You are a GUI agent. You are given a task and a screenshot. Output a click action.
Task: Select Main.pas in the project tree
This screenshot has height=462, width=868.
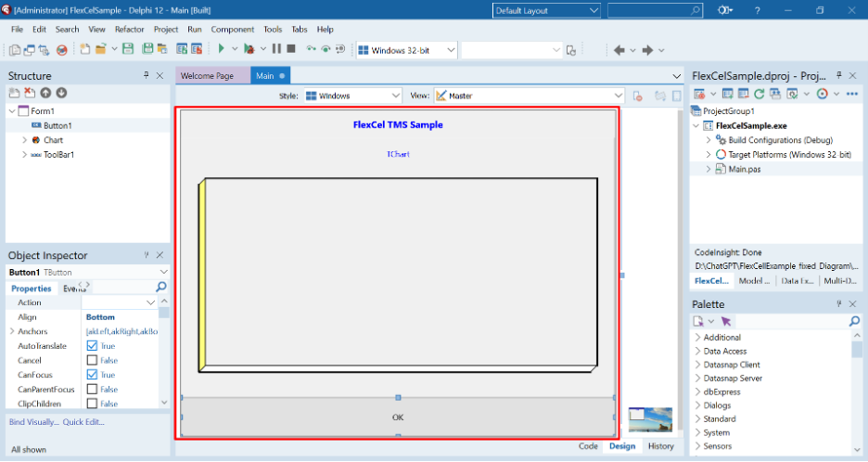pos(745,169)
